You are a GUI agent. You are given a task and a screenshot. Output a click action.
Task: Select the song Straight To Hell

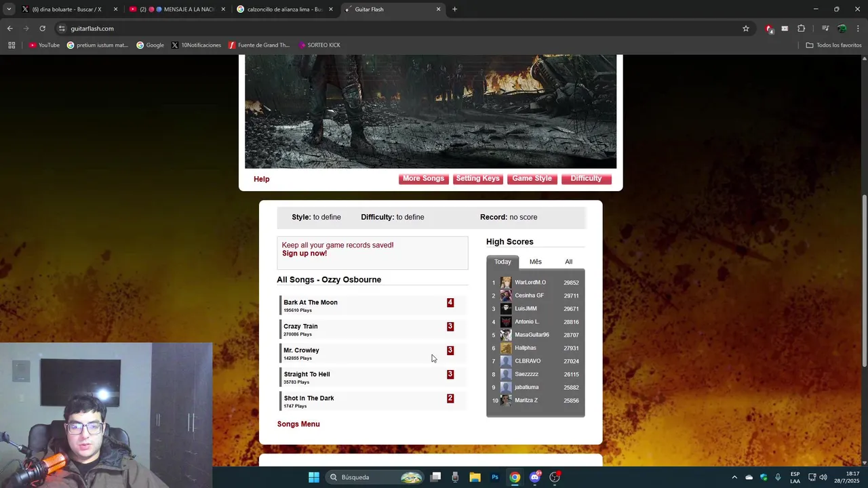point(372,378)
